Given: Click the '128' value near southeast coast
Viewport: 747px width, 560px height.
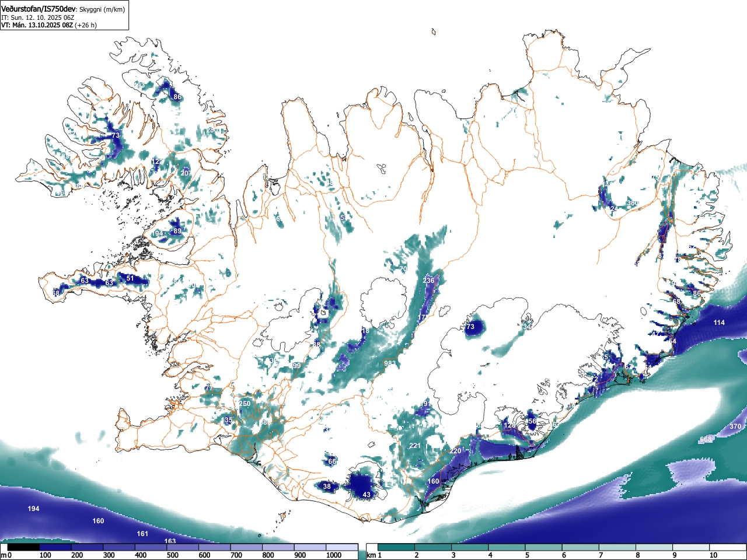Looking at the screenshot, I should (509, 426).
